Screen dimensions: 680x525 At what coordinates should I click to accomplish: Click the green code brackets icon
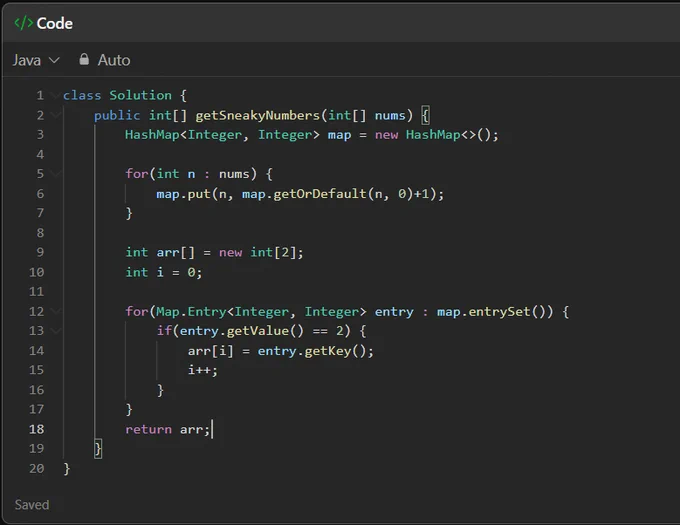point(23,23)
